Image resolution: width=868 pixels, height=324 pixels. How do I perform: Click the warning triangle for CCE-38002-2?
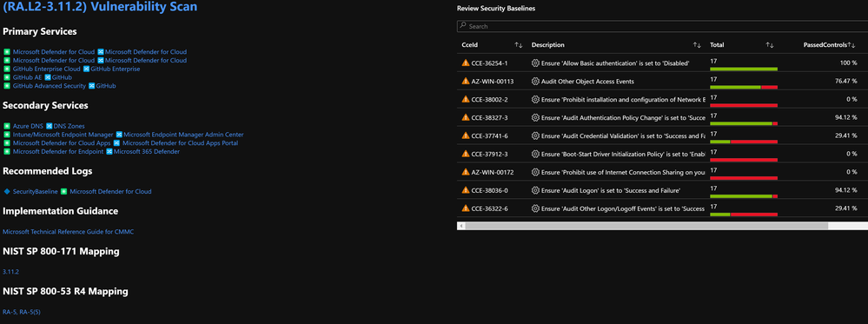(x=466, y=100)
